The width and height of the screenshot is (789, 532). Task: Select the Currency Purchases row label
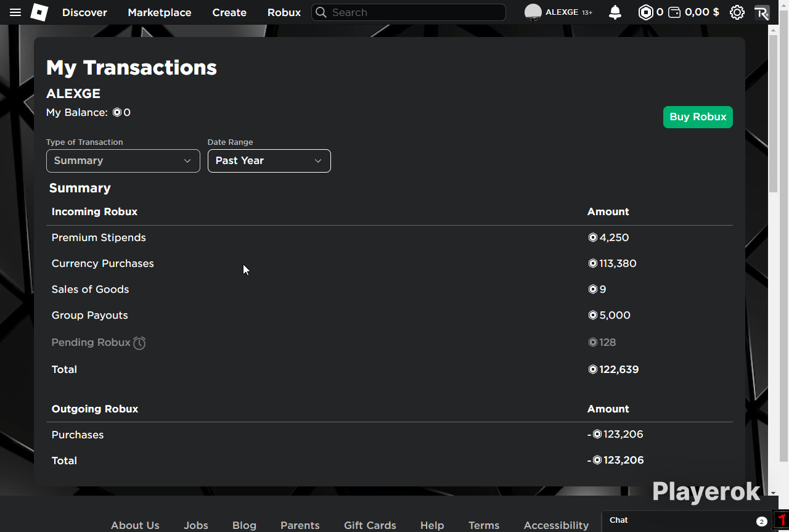tap(103, 264)
